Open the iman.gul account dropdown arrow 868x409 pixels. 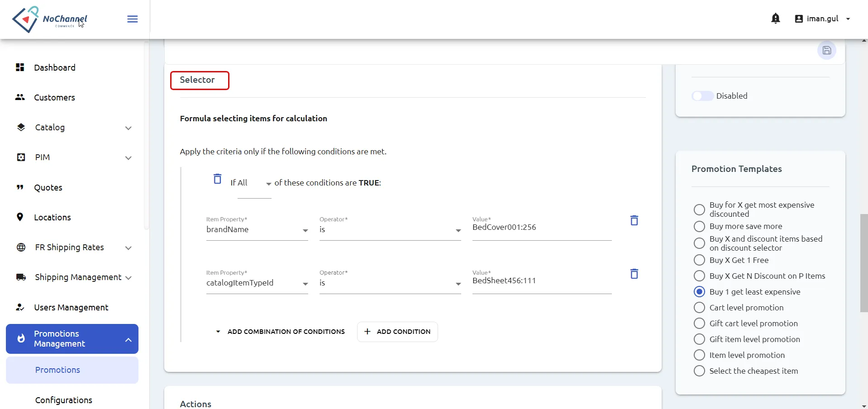click(x=848, y=19)
